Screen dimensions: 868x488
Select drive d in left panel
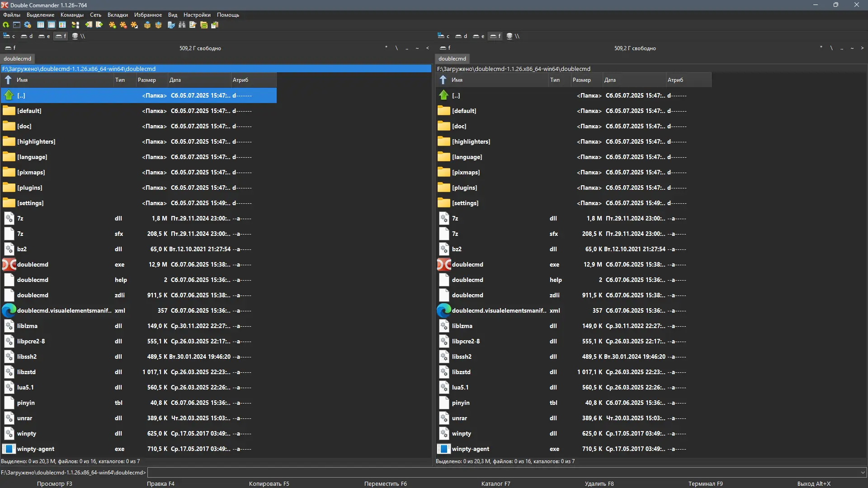pyautogui.click(x=27, y=36)
